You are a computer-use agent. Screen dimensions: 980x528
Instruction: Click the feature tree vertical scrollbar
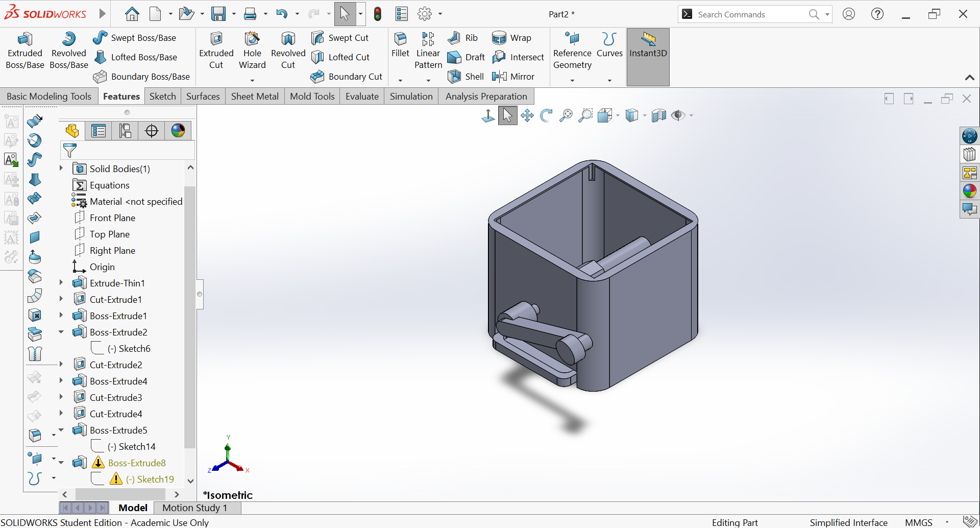click(190, 317)
